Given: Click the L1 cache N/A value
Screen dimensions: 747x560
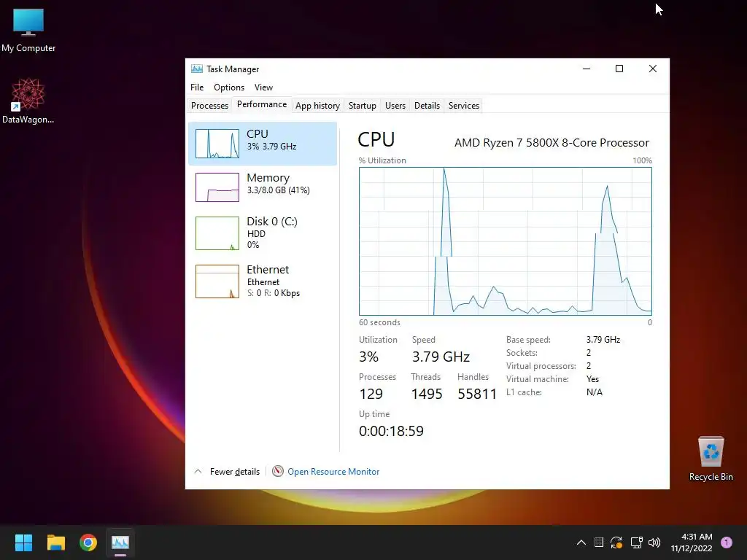Looking at the screenshot, I should 594,392.
